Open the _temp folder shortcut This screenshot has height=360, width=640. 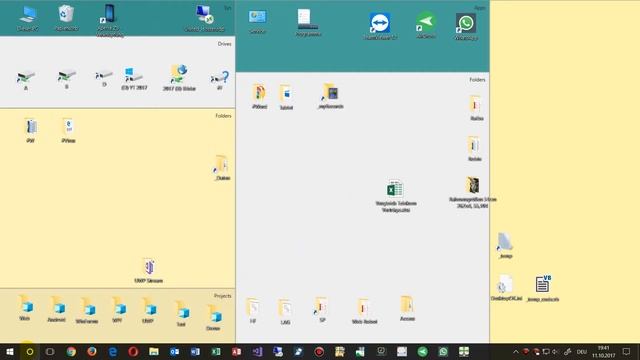click(505, 245)
